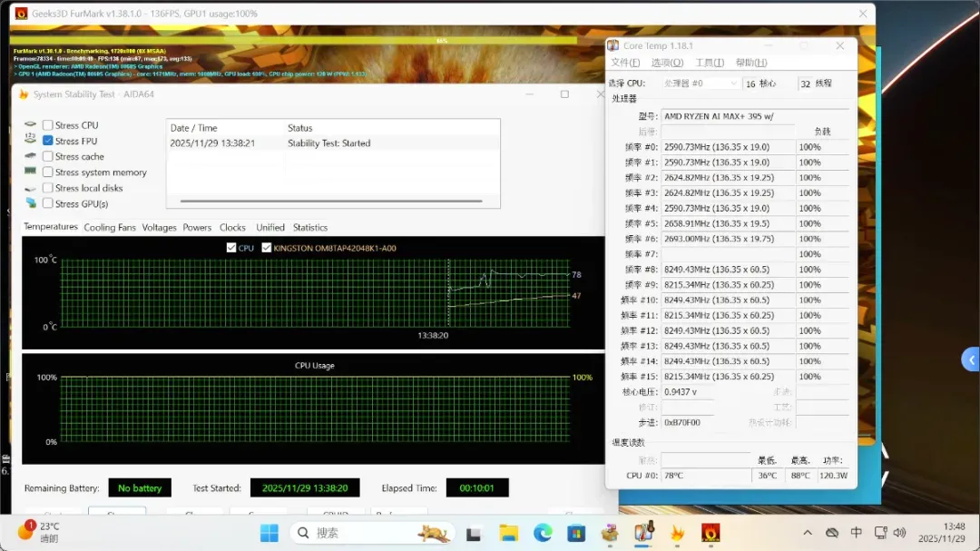Open the 工具(T) menu in Core Temp
The height and width of the screenshot is (551, 980).
(709, 63)
